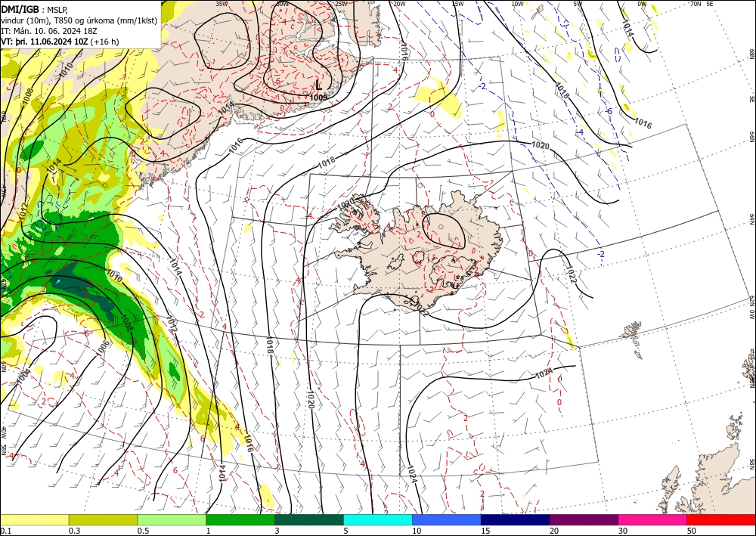Click the legend value '15'
Image resolution: width=756 pixels, height=536 pixels.
click(485, 531)
